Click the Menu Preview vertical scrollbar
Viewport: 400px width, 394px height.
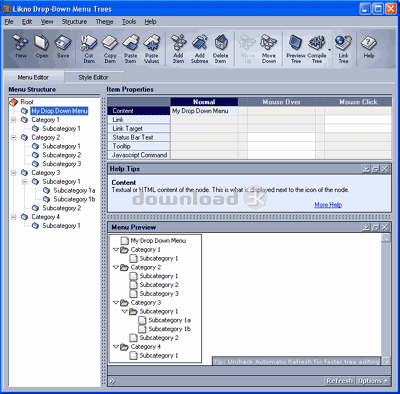click(x=386, y=295)
